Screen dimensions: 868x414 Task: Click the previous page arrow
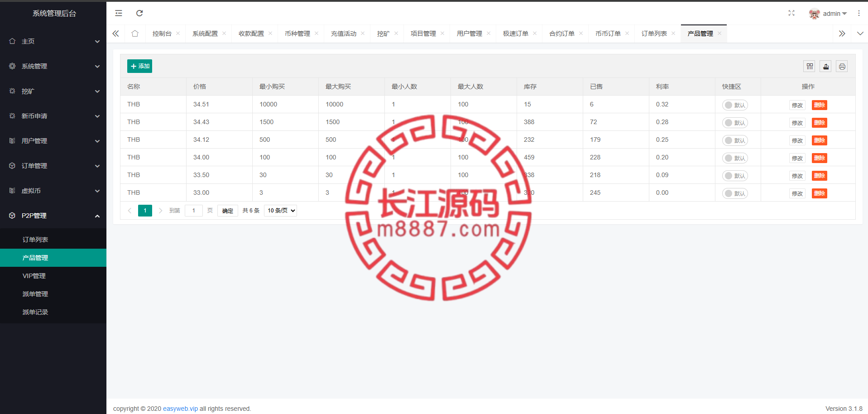[x=129, y=211]
